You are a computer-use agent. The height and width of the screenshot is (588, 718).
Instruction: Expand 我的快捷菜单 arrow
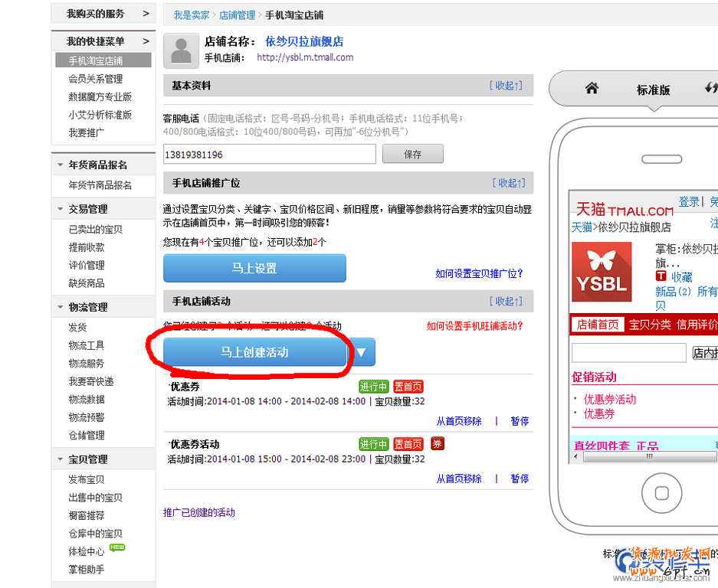(146, 41)
